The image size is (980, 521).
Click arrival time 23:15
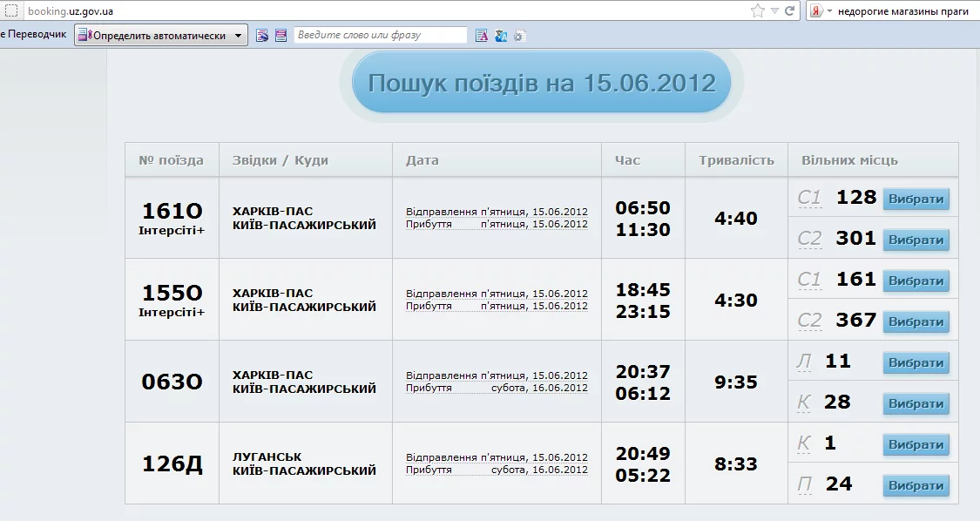click(x=643, y=312)
